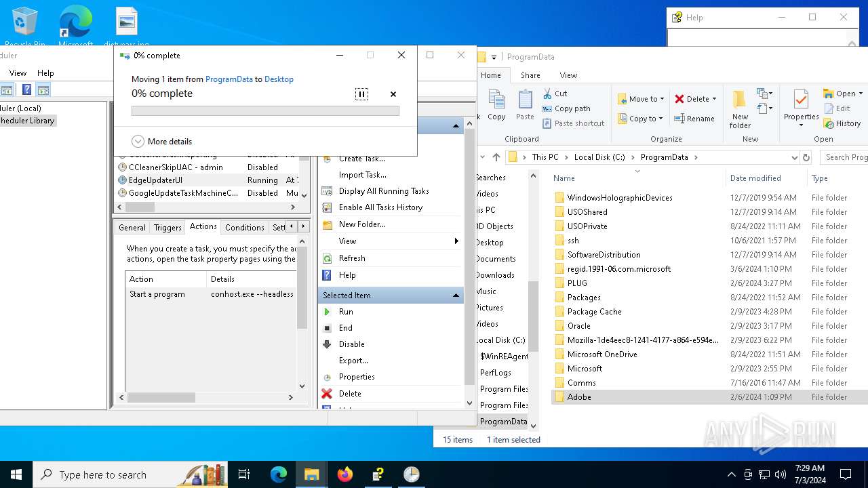Open Microsoft Edge from taskbar

click(279, 474)
